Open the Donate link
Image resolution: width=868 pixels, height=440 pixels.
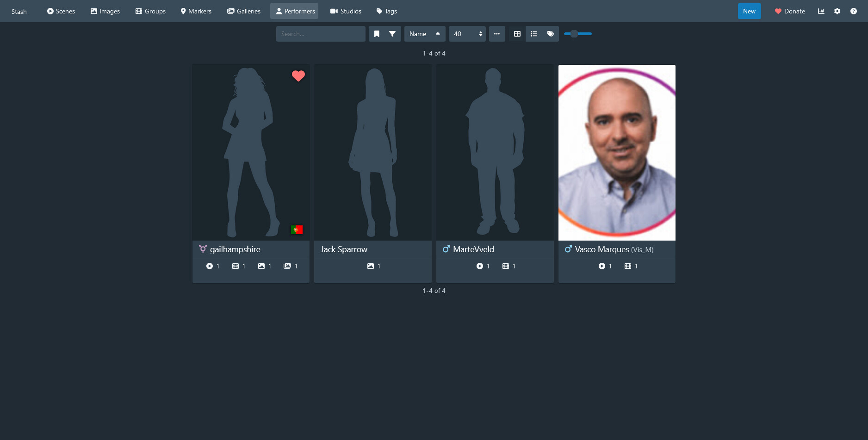[x=790, y=11]
